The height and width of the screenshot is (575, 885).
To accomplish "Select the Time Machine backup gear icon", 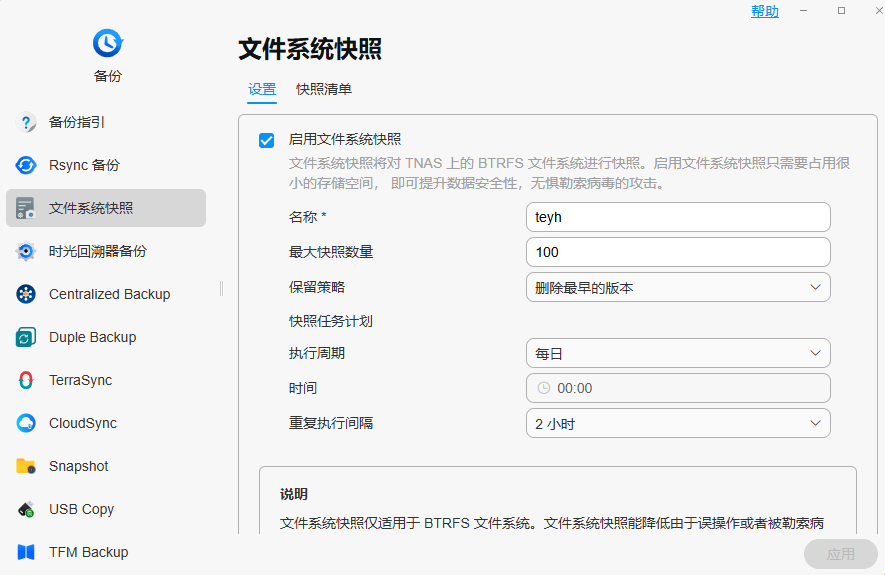I will [26, 252].
